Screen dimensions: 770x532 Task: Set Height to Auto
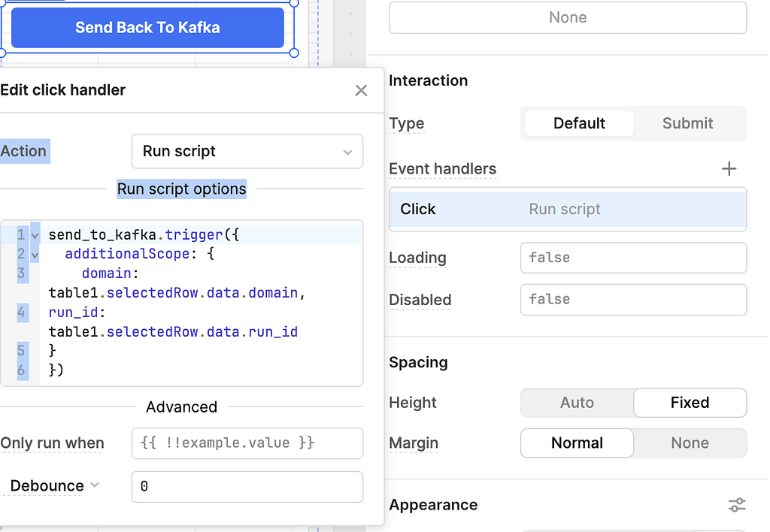pos(577,403)
